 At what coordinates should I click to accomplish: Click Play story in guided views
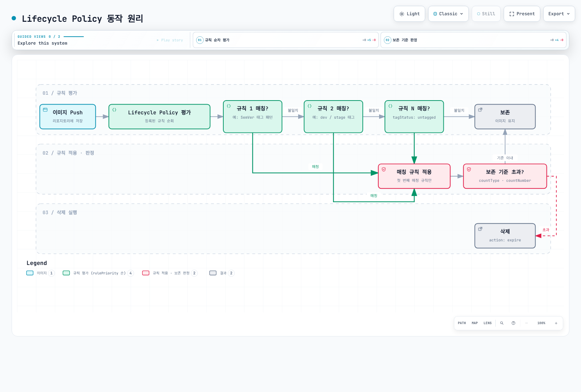(170, 40)
